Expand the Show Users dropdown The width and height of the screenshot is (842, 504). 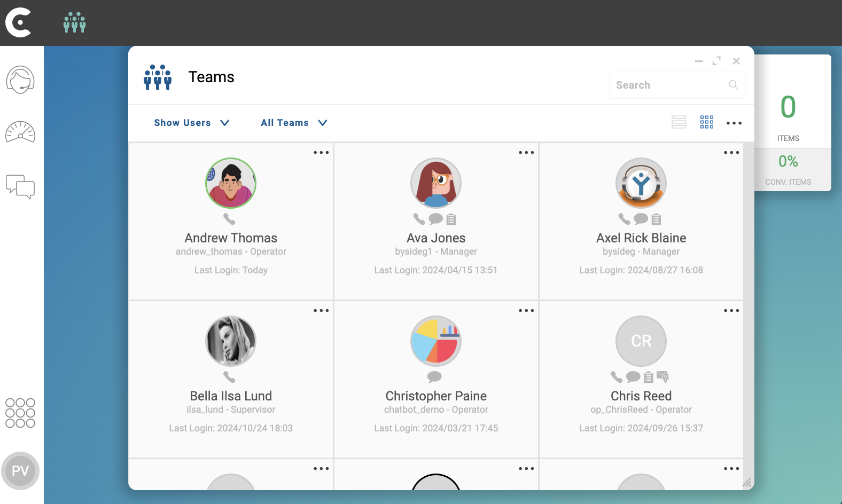[192, 123]
